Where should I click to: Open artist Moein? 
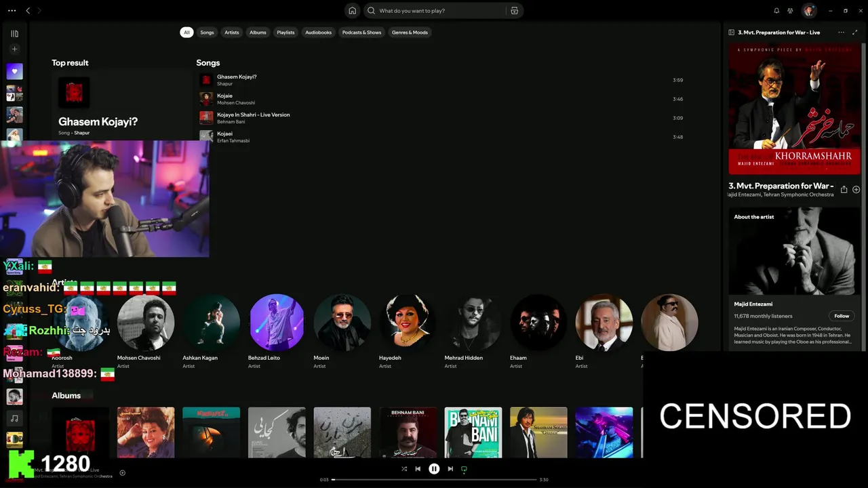(342, 323)
